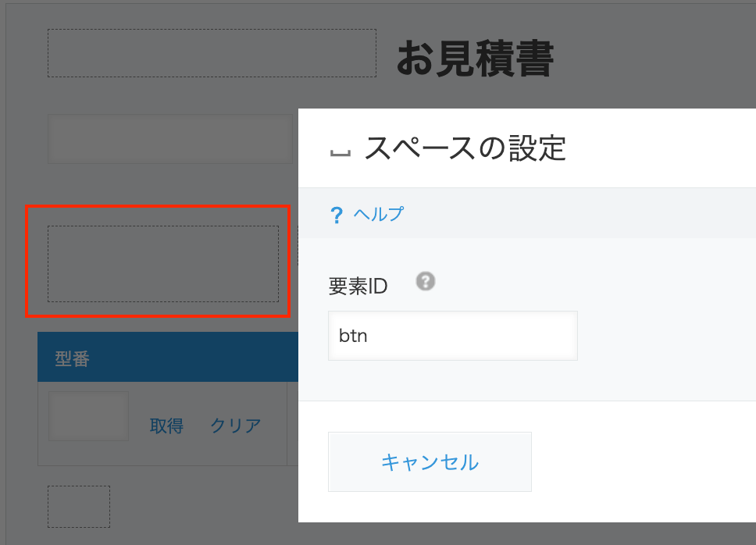The image size is (756, 545).
Task: Click the 要素ID label text
Action: [358, 287]
